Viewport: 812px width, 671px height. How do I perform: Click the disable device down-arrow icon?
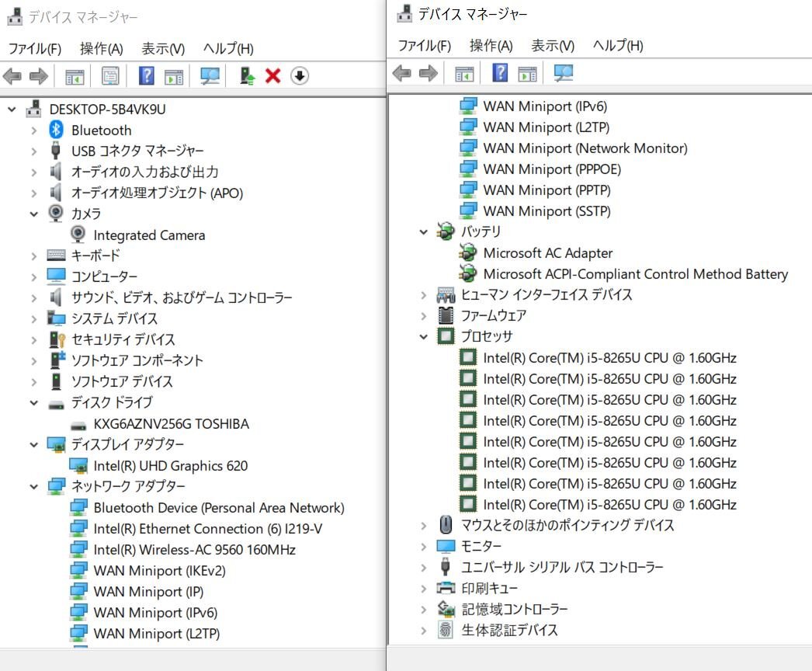pos(300,75)
